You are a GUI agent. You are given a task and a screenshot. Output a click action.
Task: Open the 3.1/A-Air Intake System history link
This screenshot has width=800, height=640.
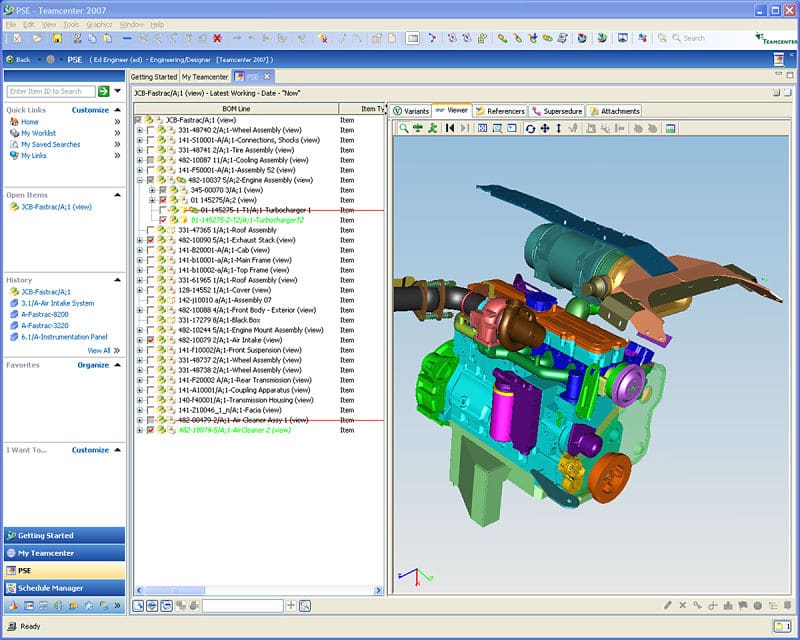(58, 303)
